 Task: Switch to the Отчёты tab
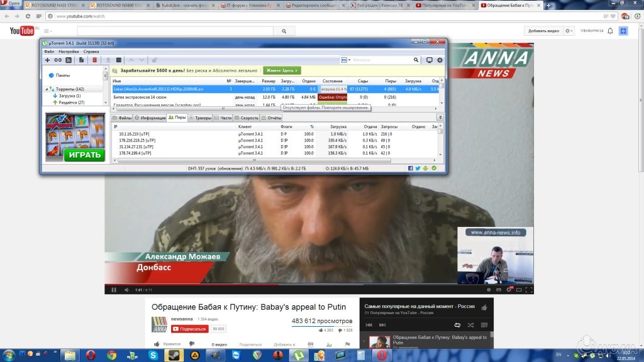click(272, 118)
